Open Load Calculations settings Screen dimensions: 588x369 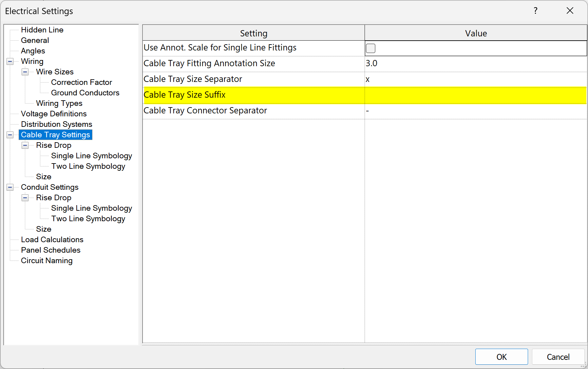[x=52, y=240]
